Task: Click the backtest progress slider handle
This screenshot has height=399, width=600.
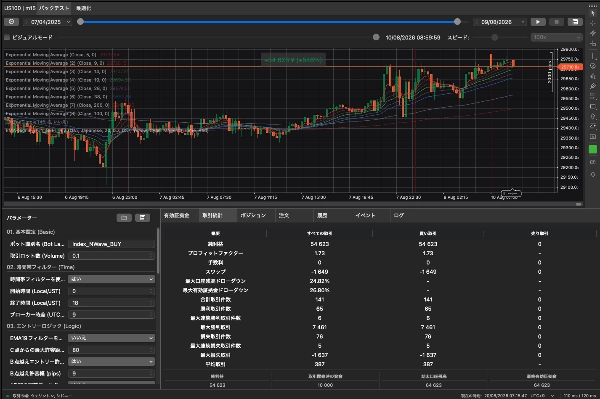Action: (x=376, y=37)
